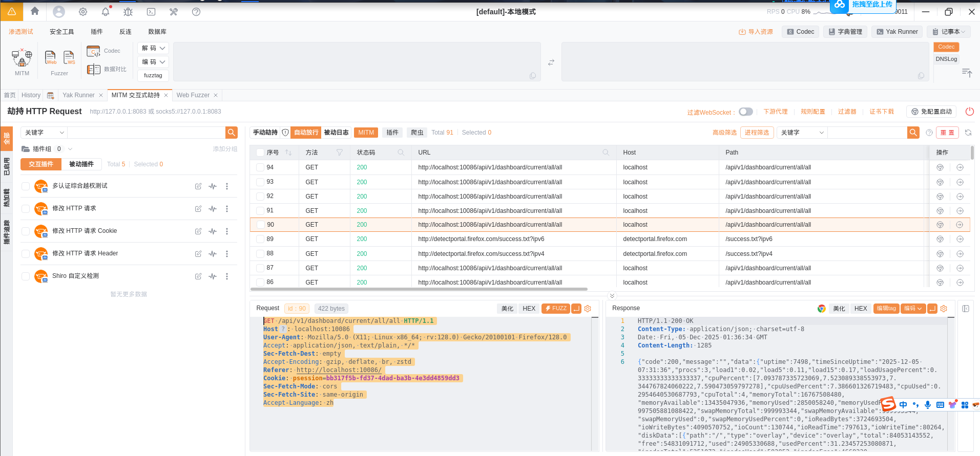Open the 关键字 dropdown in plugin search
The width and height of the screenshot is (980, 456).
tap(44, 133)
